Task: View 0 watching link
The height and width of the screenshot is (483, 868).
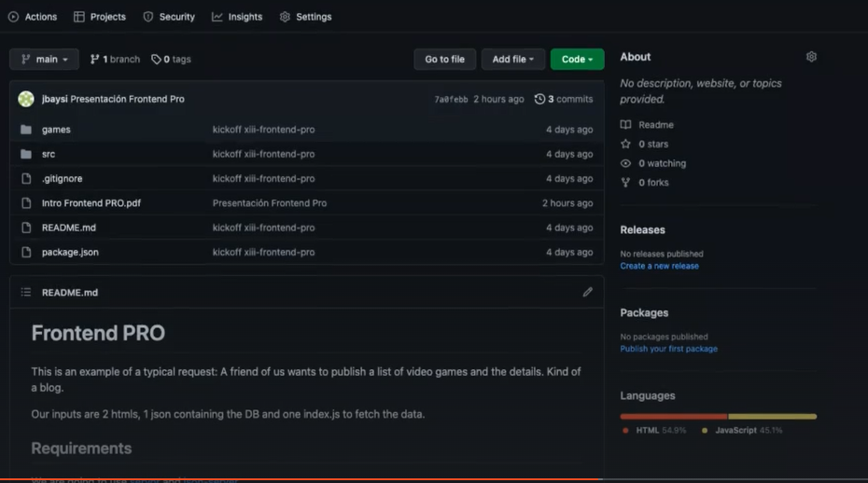Action: (x=662, y=163)
